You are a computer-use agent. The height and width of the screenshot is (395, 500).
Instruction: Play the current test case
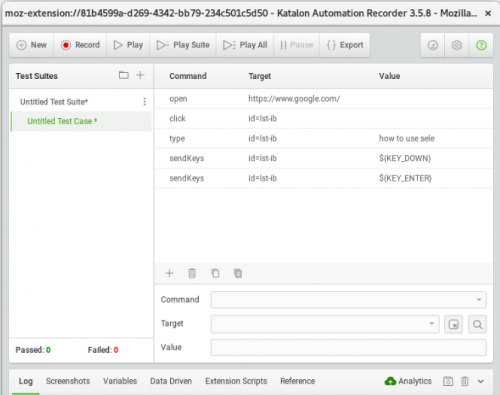tap(128, 45)
